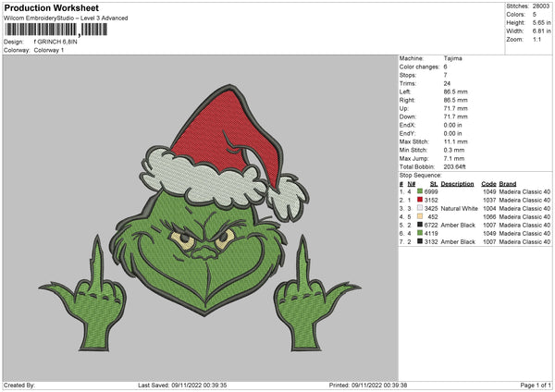Click the 'St.' column header
Viewport: 555px width, 392px height.
[434, 184]
